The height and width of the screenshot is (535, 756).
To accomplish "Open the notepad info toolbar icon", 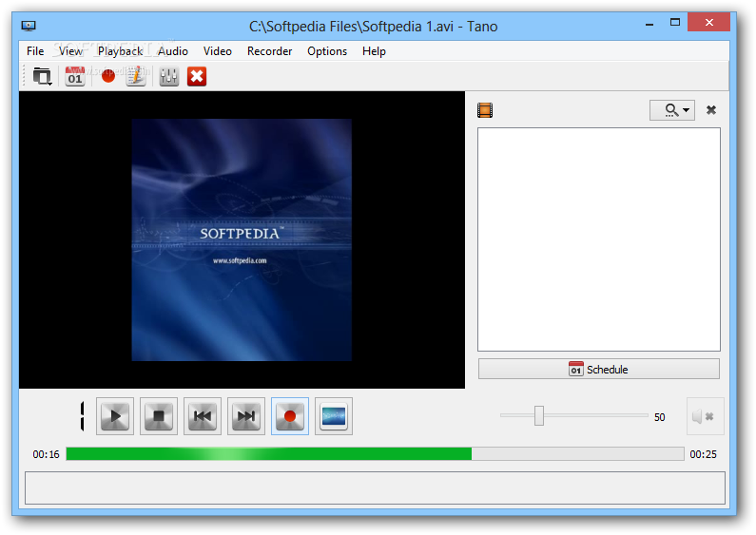I will (x=136, y=76).
